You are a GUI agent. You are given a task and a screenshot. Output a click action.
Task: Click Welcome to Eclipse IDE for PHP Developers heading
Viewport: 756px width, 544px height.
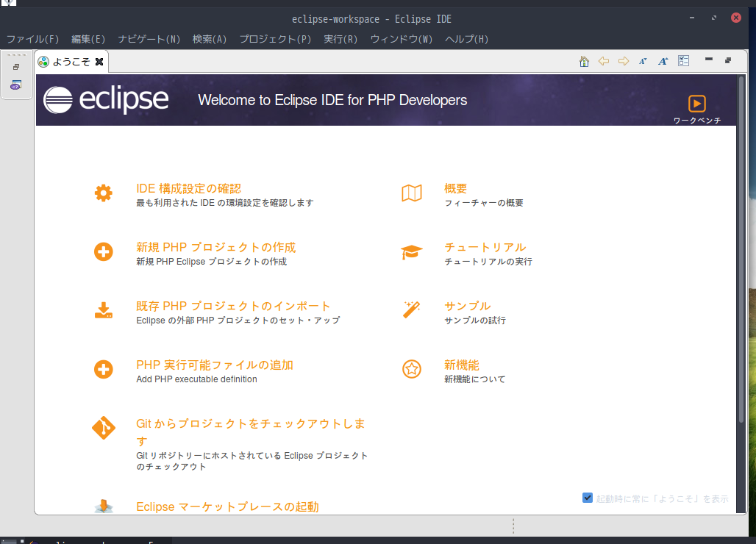332,100
